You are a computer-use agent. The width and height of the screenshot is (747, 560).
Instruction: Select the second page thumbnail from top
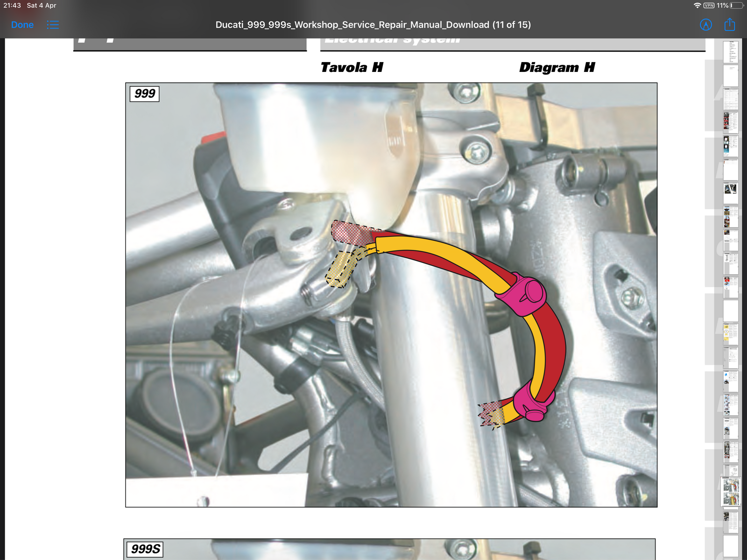coord(731,75)
